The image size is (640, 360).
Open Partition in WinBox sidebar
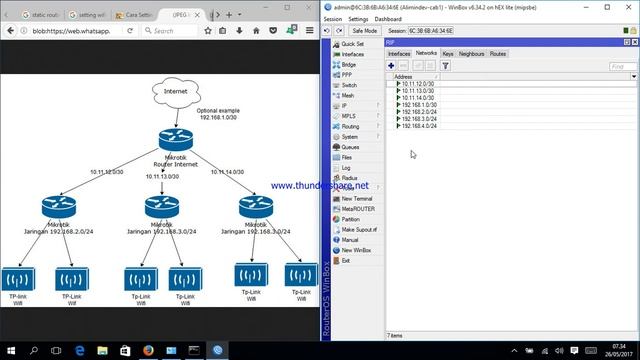point(351,219)
